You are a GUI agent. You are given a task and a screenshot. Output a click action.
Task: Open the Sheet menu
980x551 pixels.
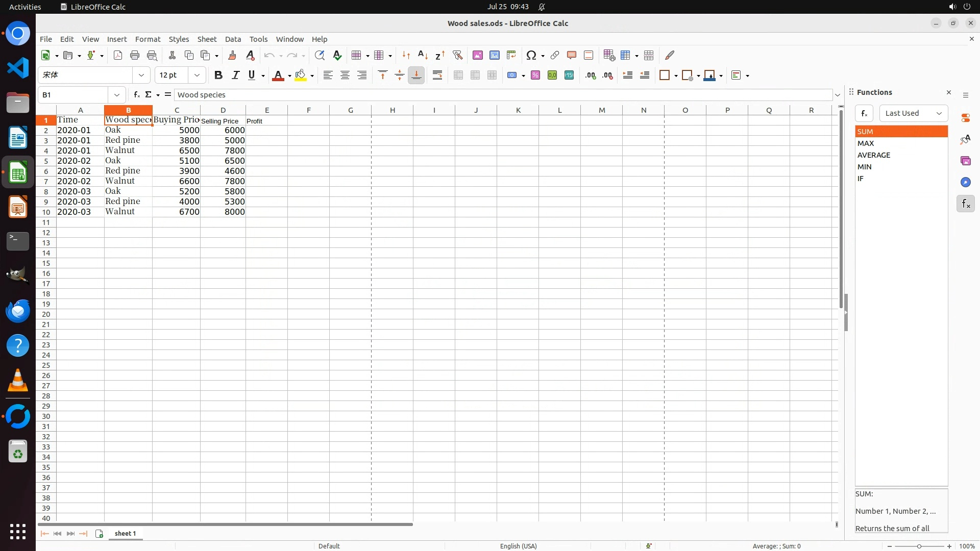pyautogui.click(x=207, y=39)
